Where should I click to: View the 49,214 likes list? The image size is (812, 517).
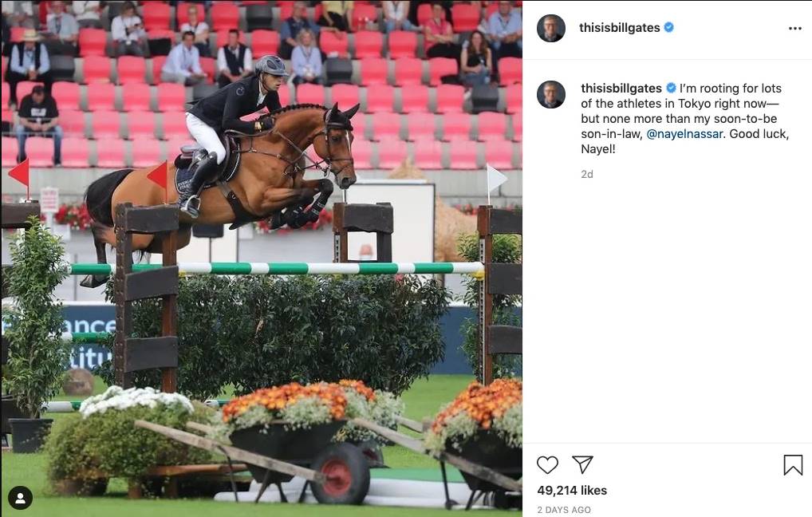point(572,490)
